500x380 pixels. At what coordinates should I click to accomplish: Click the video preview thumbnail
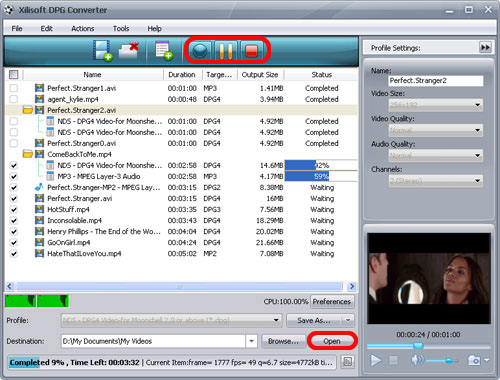pyautogui.click(x=429, y=278)
